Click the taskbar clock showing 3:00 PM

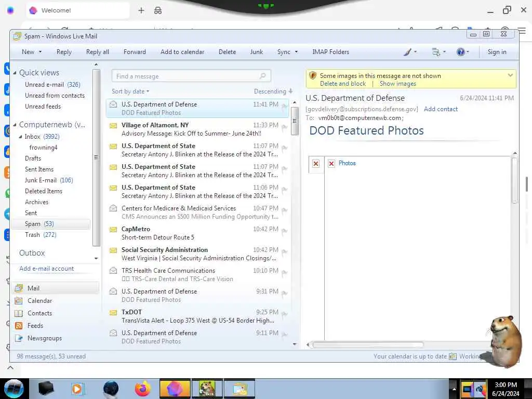506,389
